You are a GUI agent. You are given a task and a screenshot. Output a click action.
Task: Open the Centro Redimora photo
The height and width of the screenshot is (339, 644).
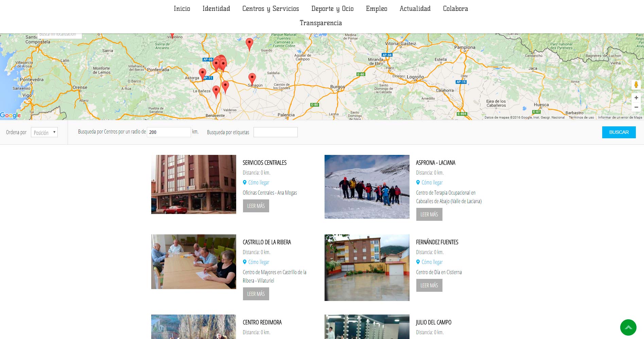(x=194, y=327)
